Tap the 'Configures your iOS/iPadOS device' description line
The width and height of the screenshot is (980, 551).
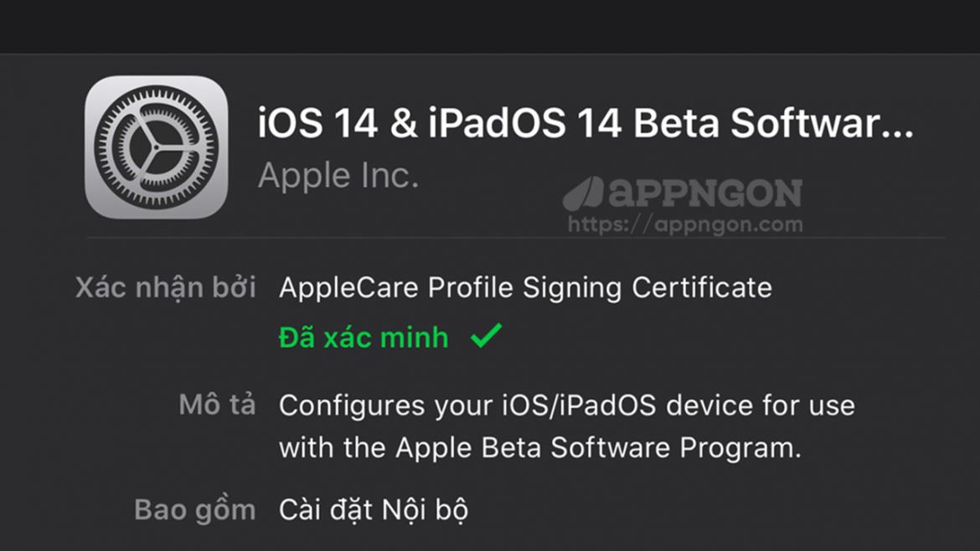coord(566,406)
